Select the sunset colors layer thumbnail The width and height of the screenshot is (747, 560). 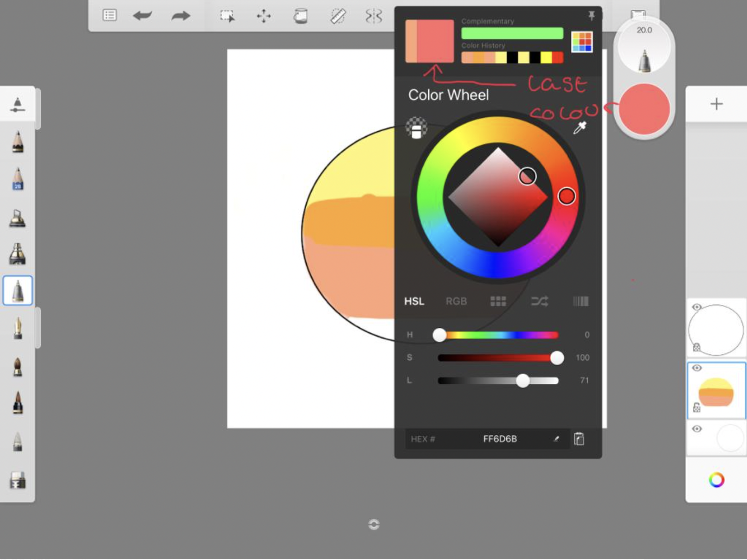[716, 390]
